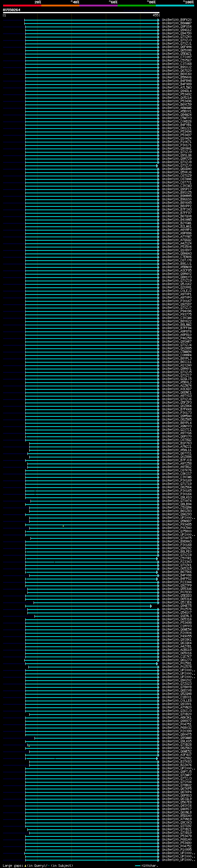Select hit label UniRef100_Q567E8

click(x=177, y=802)
